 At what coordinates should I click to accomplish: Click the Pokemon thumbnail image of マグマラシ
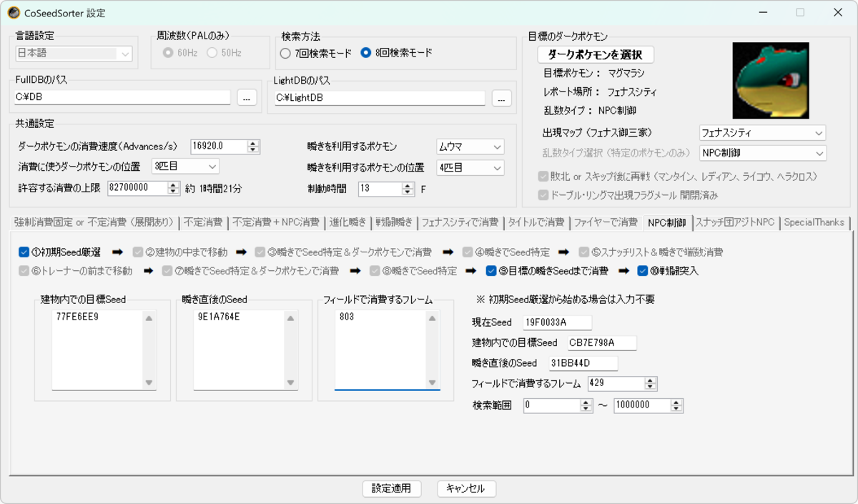pyautogui.click(x=771, y=80)
